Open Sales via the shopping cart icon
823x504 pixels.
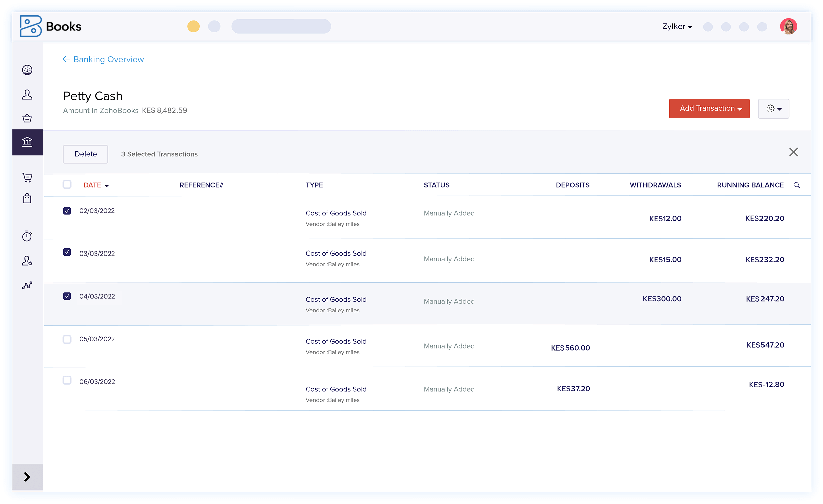coord(27,177)
